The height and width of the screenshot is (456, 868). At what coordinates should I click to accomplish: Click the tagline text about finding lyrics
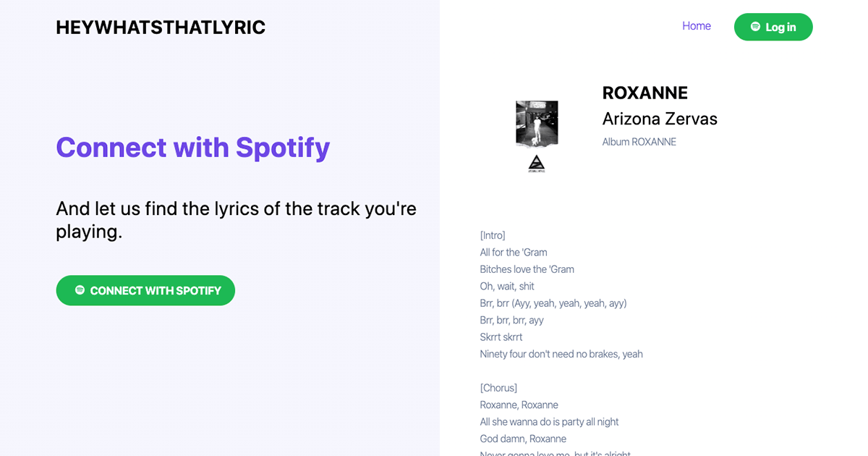pyautogui.click(x=236, y=221)
